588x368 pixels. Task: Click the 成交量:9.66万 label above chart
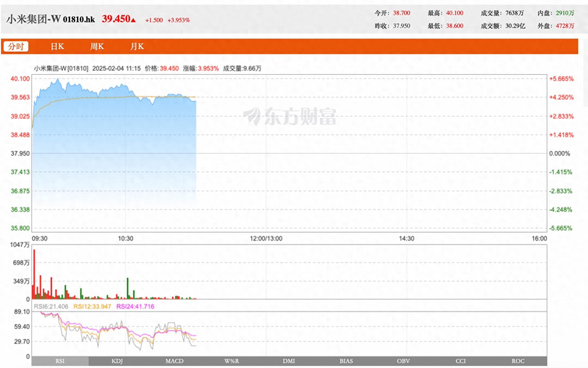point(242,69)
